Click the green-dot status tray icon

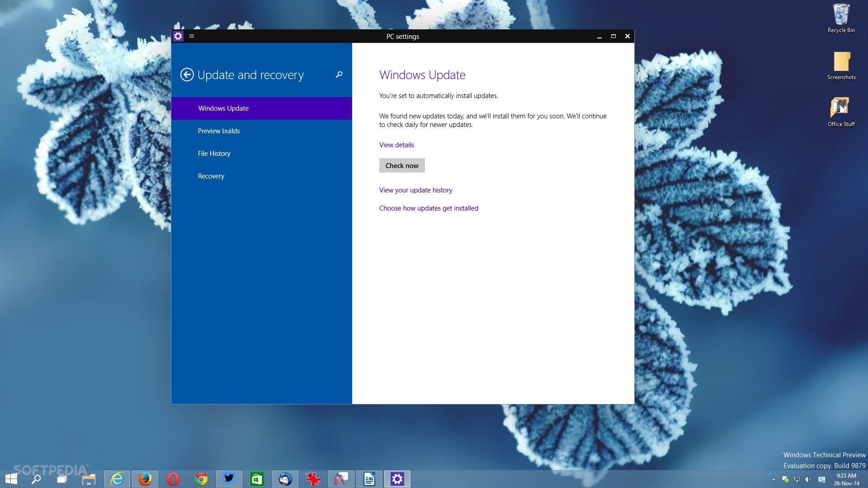coord(785,479)
